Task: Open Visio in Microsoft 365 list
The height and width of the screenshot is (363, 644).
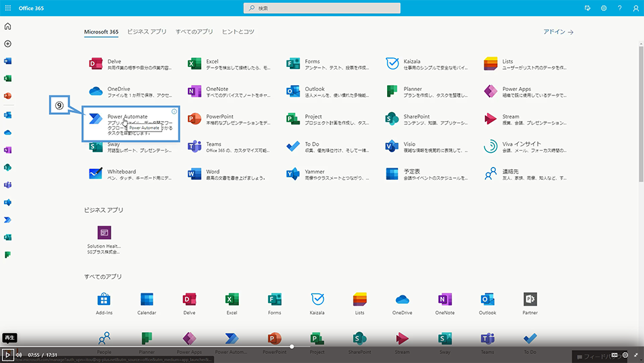Action: pos(427,147)
